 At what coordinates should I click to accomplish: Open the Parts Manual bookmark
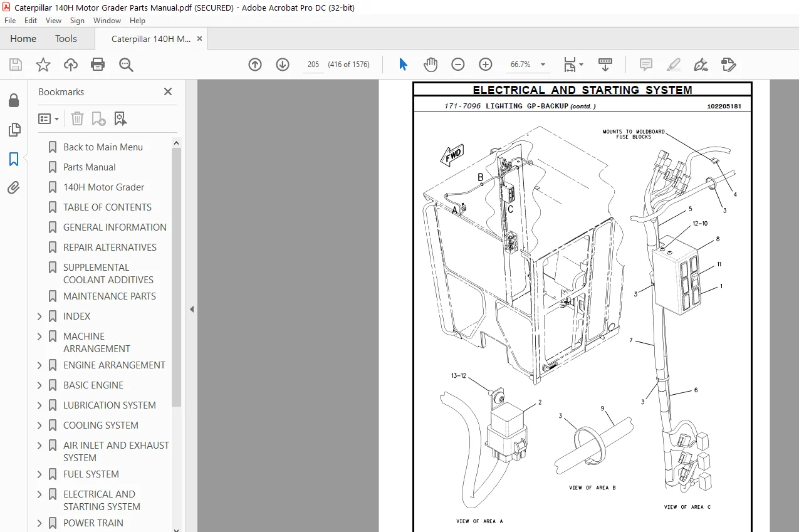tap(90, 167)
